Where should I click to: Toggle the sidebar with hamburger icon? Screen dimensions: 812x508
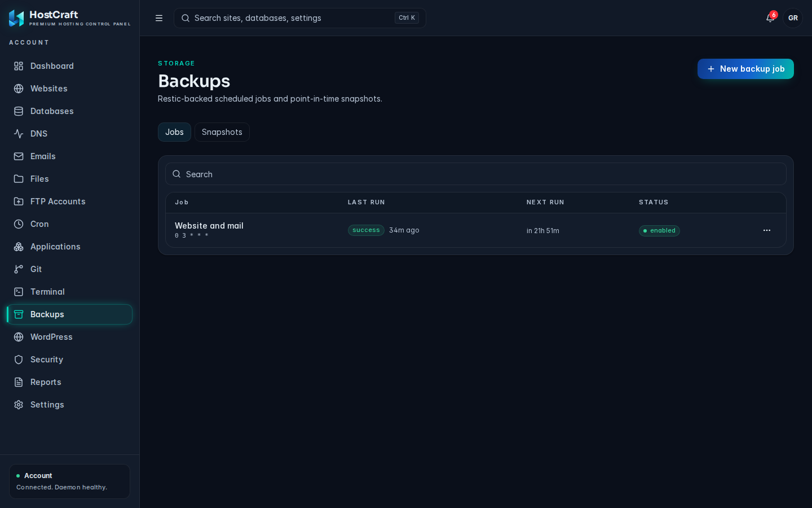pyautogui.click(x=159, y=18)
